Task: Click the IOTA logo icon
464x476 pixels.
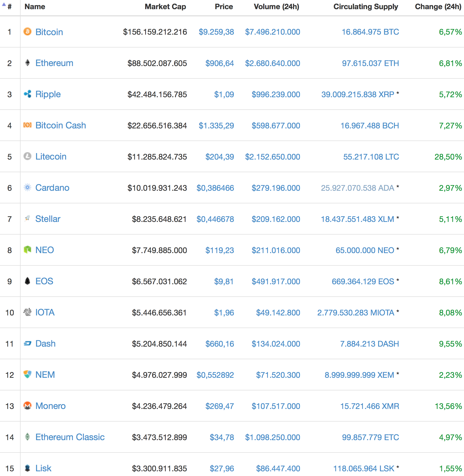Action: [27, 312]
